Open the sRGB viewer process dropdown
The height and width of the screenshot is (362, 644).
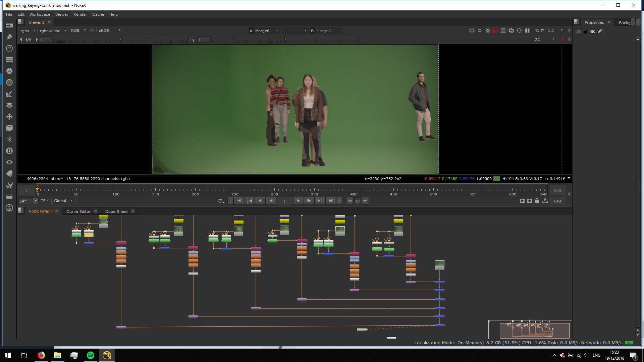click(x=109, y=31)
